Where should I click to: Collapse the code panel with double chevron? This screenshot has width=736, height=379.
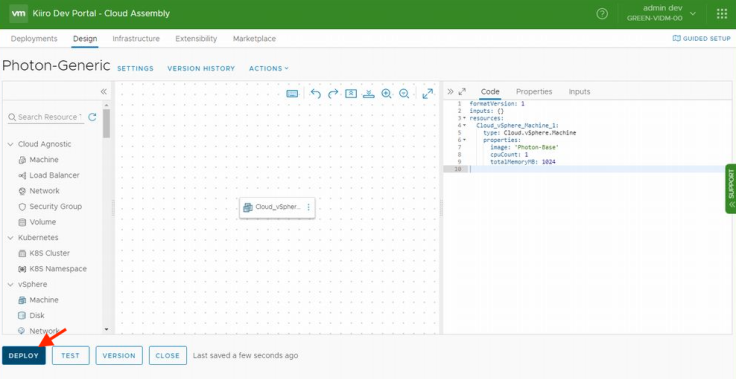450,91
